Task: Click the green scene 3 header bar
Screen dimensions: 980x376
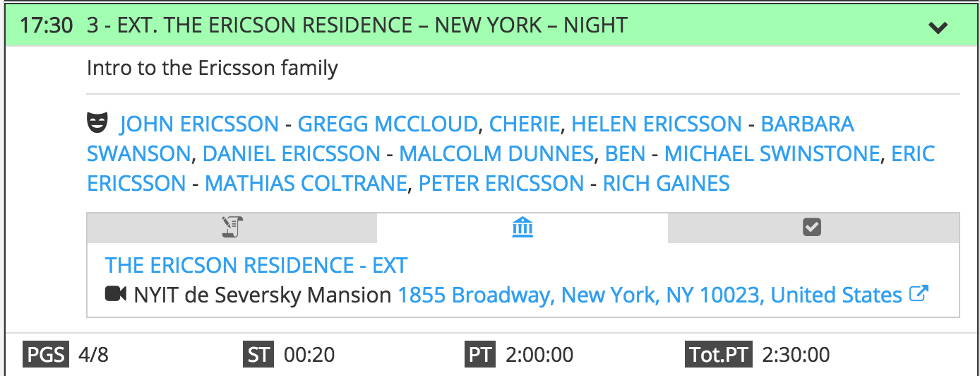Action: coord(490,26)
